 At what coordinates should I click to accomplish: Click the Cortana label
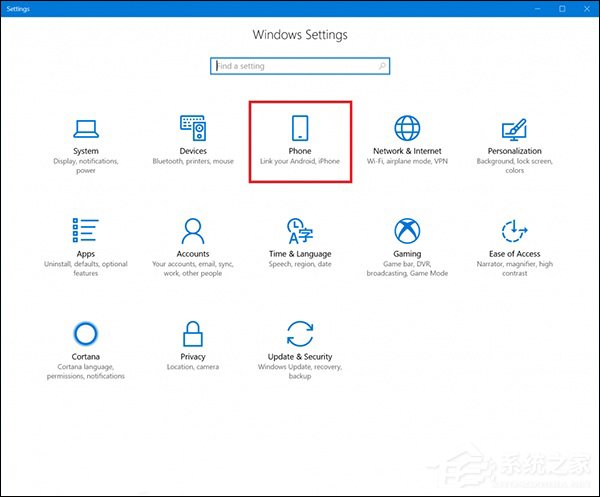click(86, 357)
